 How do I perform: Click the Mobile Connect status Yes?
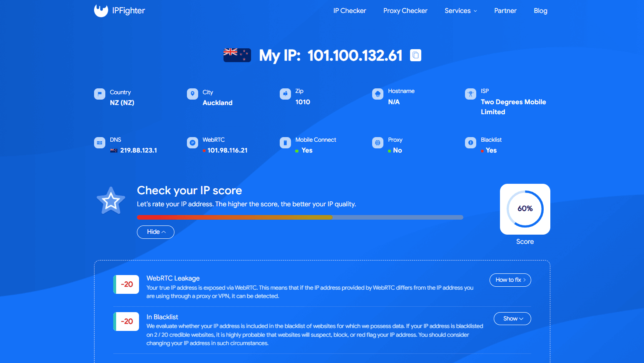tap(307, 150)
